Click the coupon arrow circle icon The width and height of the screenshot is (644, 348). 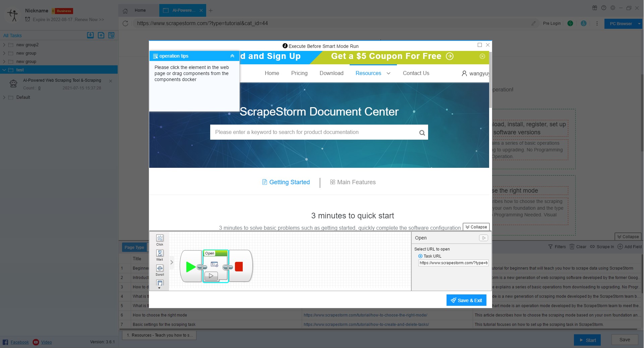450,56
